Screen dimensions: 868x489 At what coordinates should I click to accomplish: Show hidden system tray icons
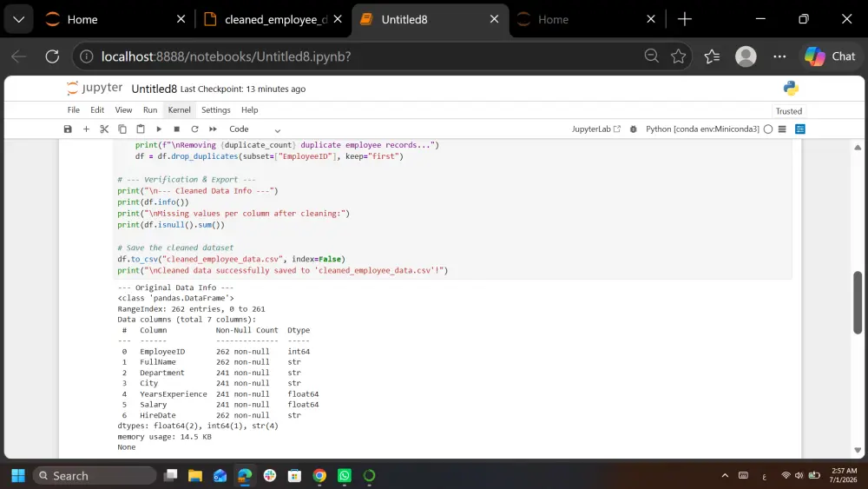point(725,476)
